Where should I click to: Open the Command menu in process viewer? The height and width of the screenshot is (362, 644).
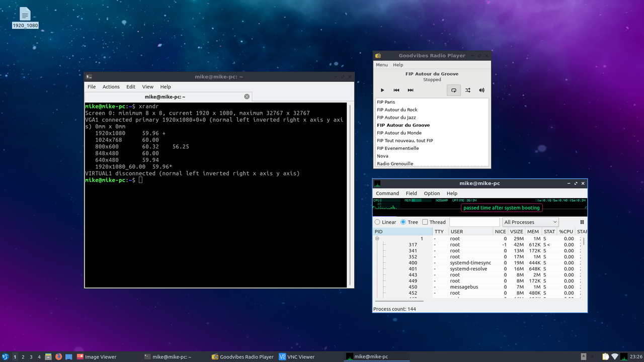coord(387,193)
